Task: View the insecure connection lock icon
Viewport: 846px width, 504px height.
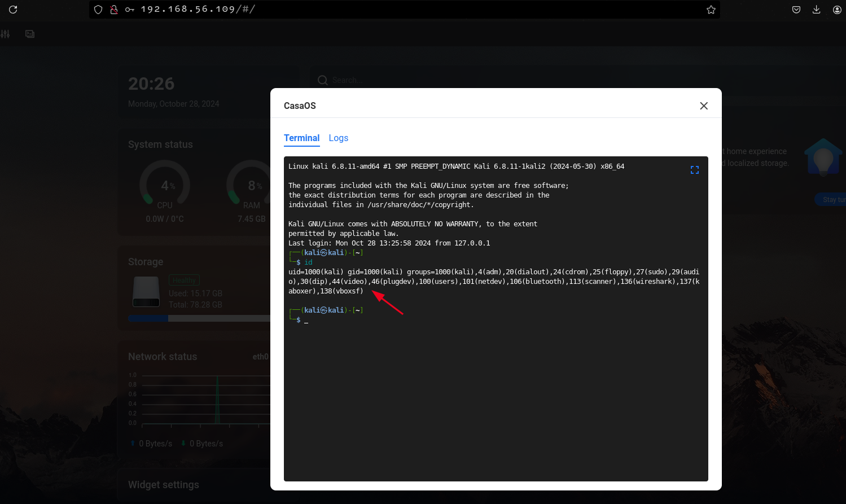Action: pos(114,10)
